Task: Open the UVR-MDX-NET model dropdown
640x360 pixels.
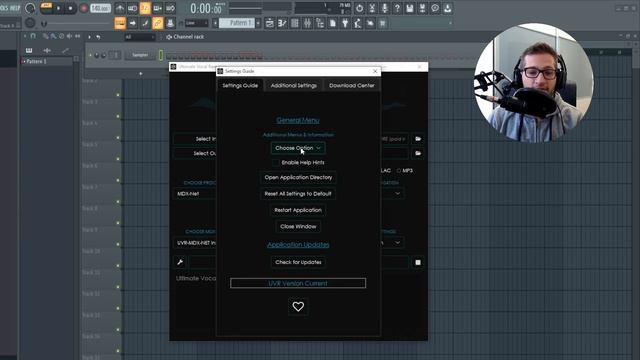Action: click(195, 243)
